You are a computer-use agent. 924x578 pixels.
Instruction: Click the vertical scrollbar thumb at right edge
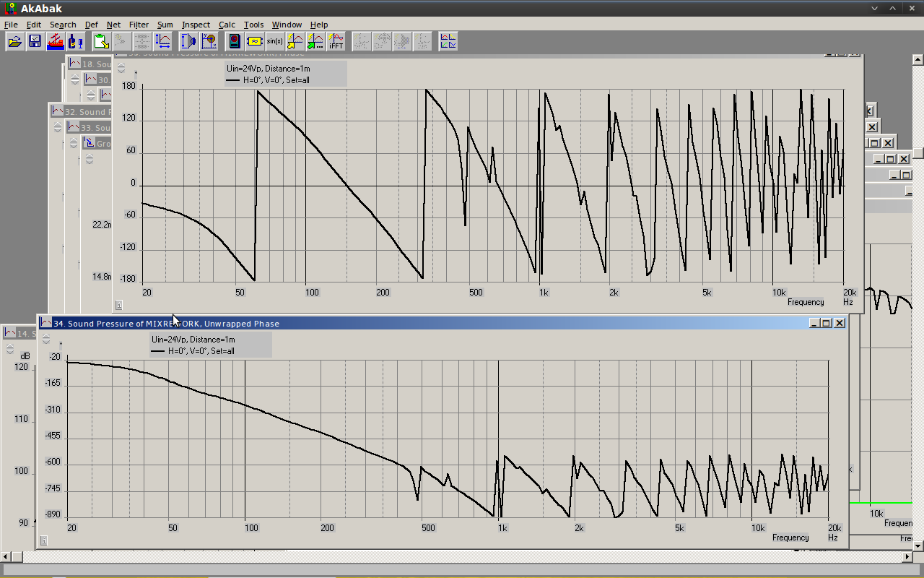pyautogui.click(x=918, y=153)
